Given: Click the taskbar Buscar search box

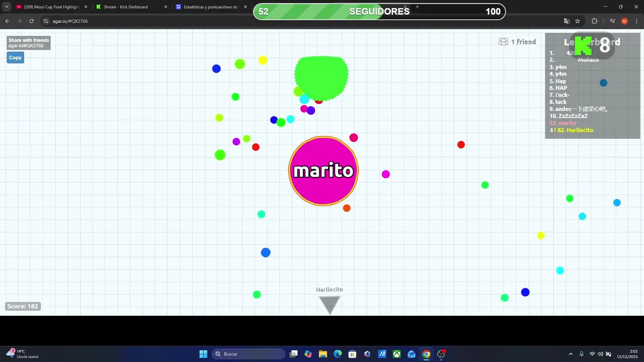Looking at the screenshot, I should [249, 354].
